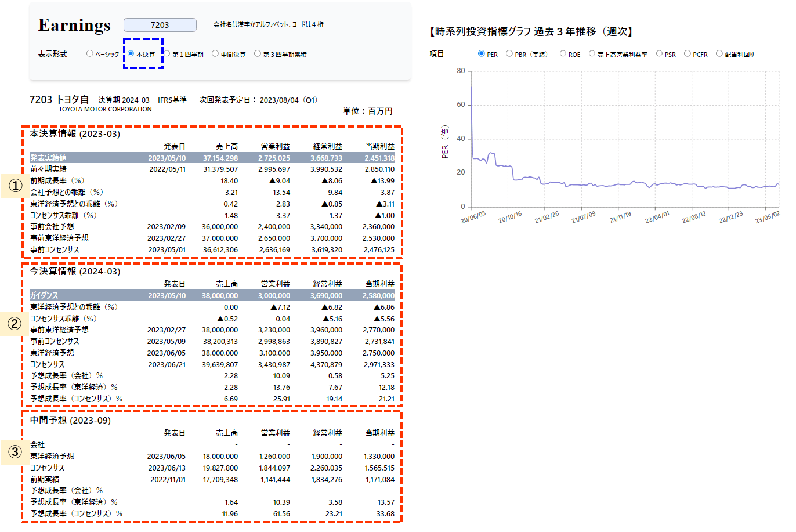Select PSR radio button
Image resolution: width=796 pixels, height=532 pixels.
coord(659,54)
